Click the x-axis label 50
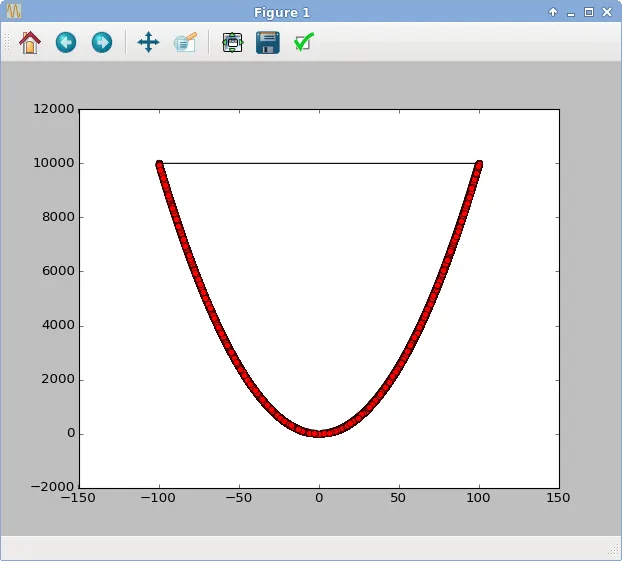The width and height of the screenshot is (622, 561). click(398, 498)
